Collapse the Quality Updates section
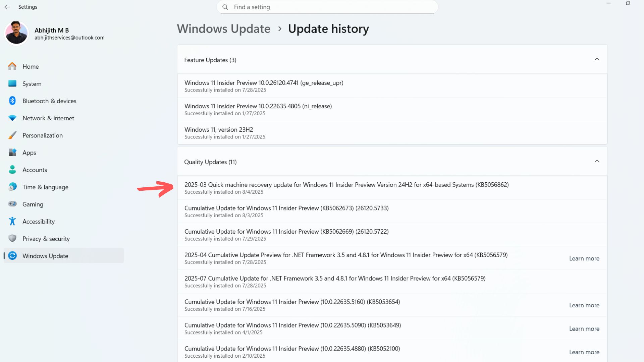644x362 pixels. (x=597, y=161)
